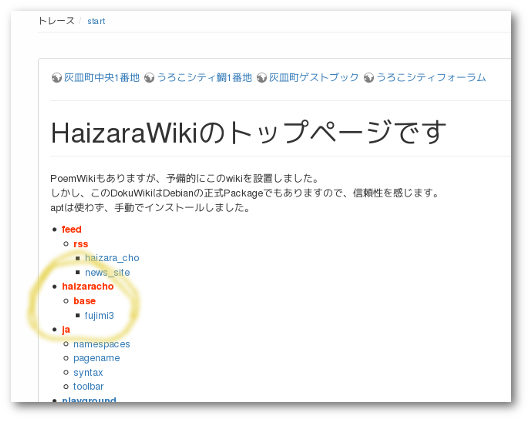Click globe icon before 灰皿町中央1番地
The height and width of the screenshot is (421, 530).
tap(56, 78)
